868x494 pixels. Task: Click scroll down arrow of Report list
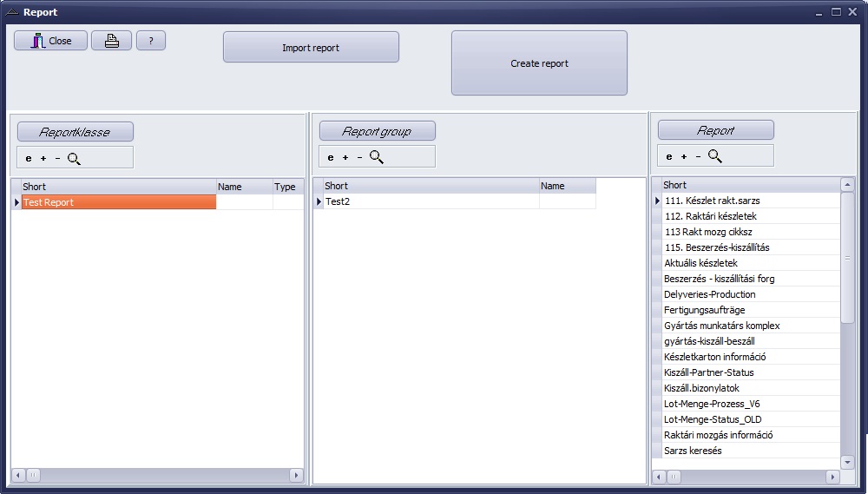pyautogui.click(x=847, y=461)
